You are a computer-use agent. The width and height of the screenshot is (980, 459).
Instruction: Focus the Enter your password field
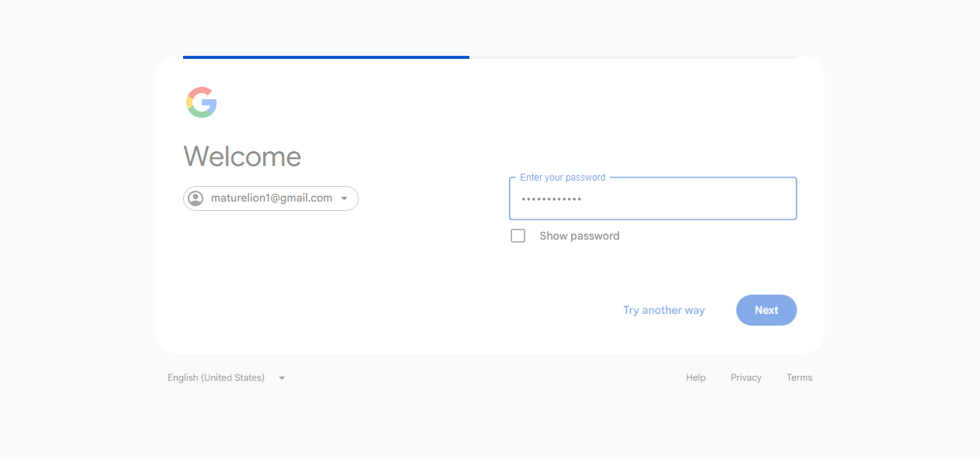pyautogui.click(x=653, y=198)
